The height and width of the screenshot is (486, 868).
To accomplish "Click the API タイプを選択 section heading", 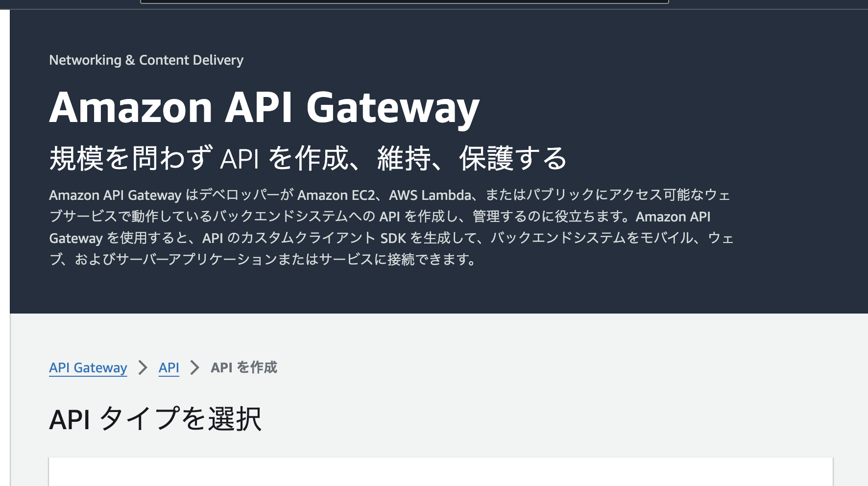I will point(156,418).
